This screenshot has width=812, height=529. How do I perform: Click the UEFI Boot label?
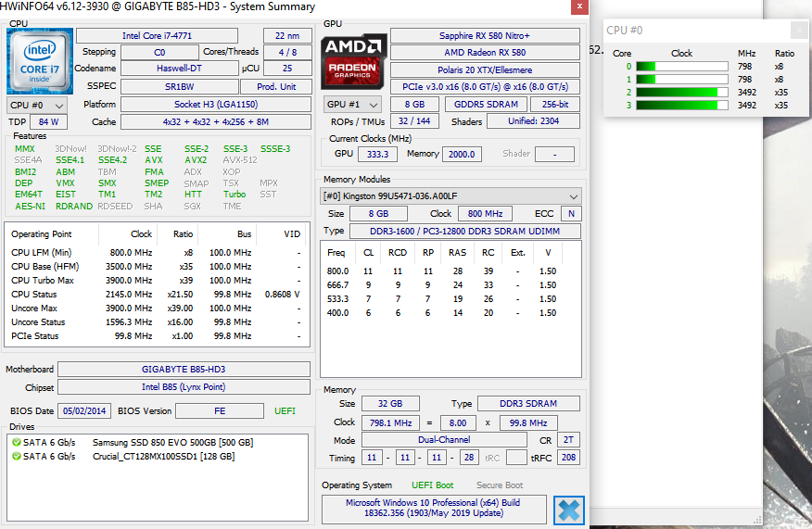pos(432,485)
